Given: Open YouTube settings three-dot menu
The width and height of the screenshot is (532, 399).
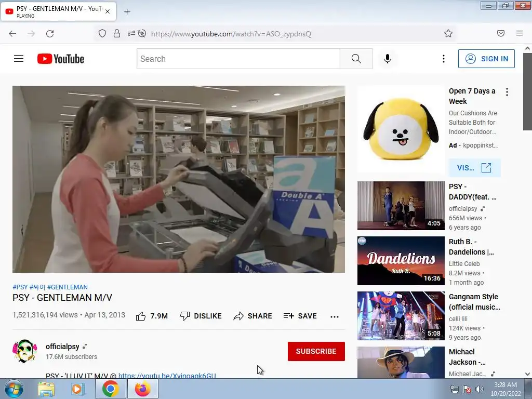Looking at the screenshot, I should click(444, 59).
